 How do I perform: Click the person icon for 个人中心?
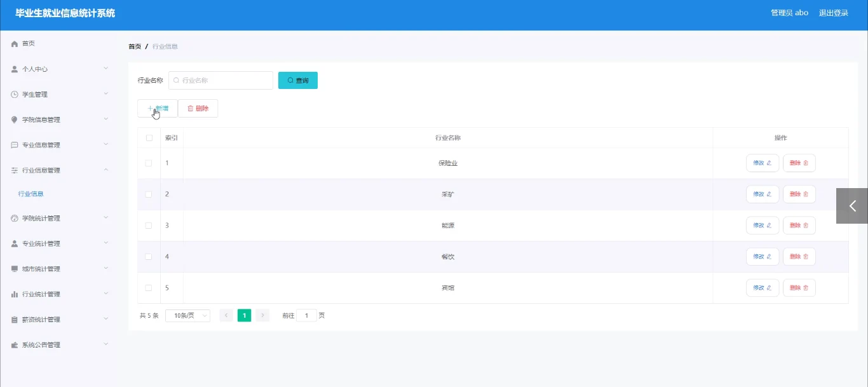coord(15,69)
